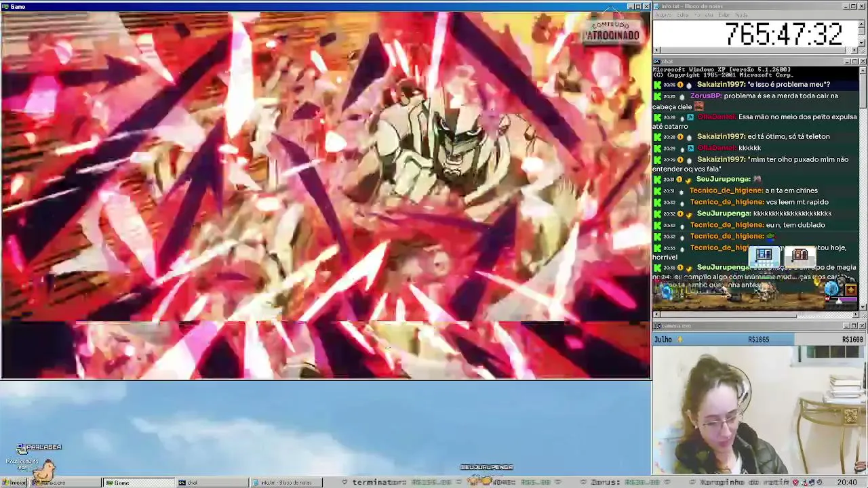Viewport: 868px width, 488px height.
Task: Switch to the chat taskbar button
Action: point(212,483)
